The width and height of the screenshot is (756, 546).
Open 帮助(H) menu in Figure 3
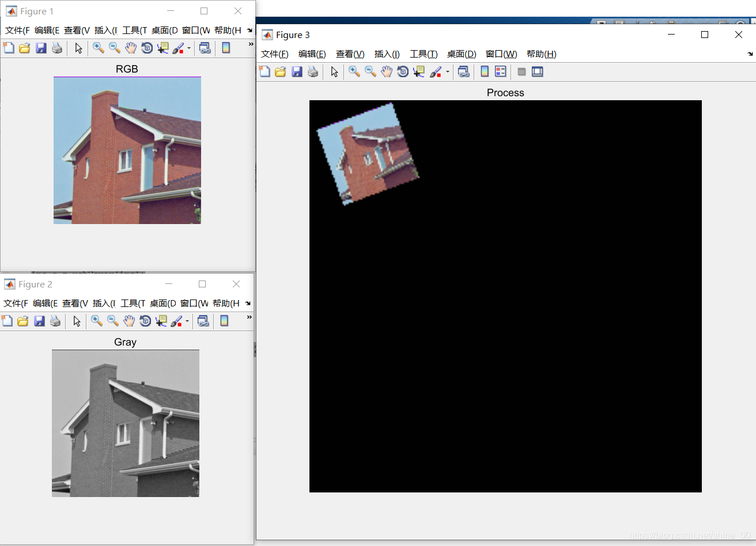542,54
